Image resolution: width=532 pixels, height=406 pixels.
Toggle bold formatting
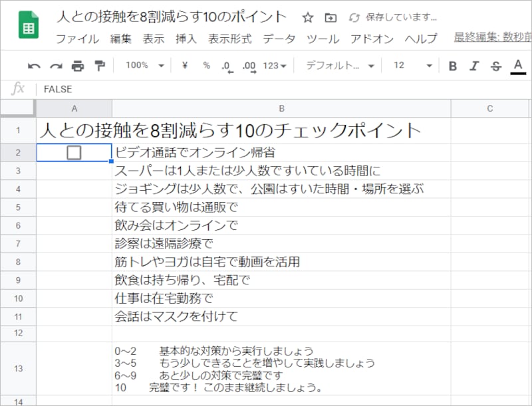[452, 66]
